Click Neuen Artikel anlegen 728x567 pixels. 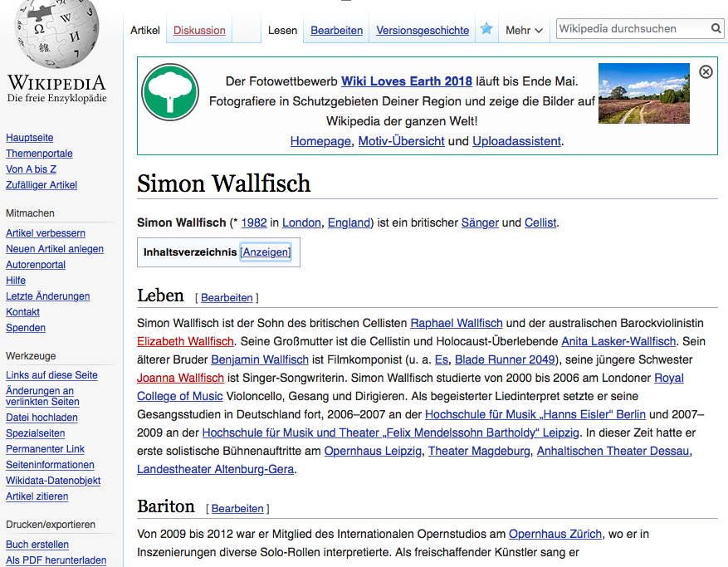pos(54,249)
